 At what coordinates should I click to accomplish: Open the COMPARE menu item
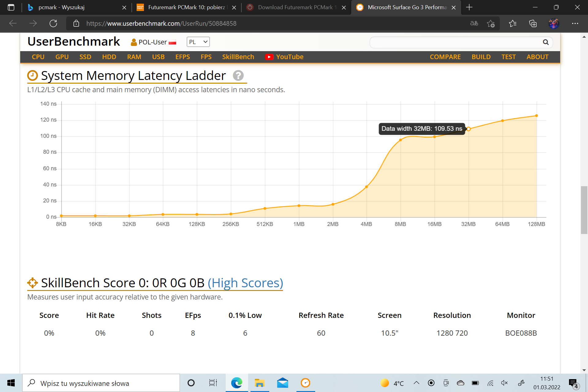(x=445, y=57)
